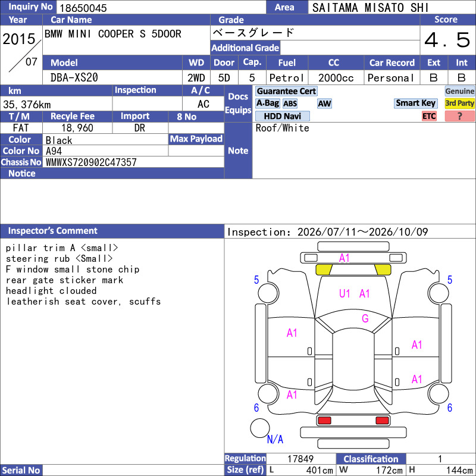
Task: Click the B grade under Ext
Action: [x=434, y=78]
